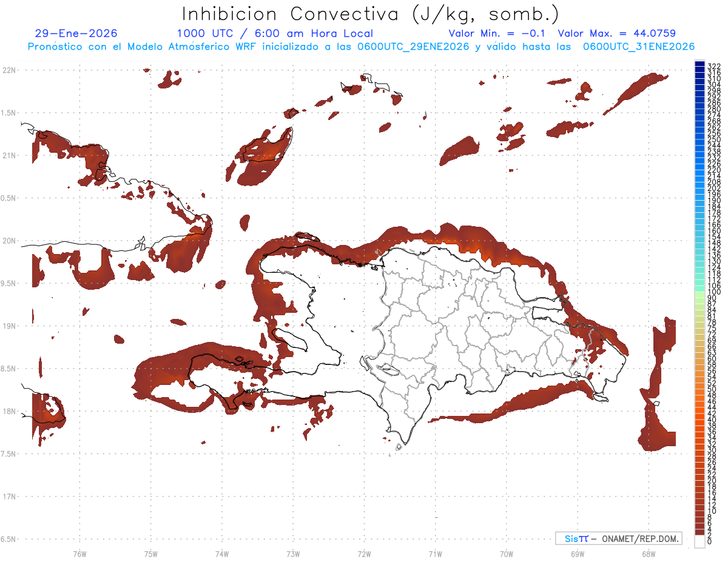Click the '75W' longitude label
Screen dimensions: 728x562
pos(150,554)
